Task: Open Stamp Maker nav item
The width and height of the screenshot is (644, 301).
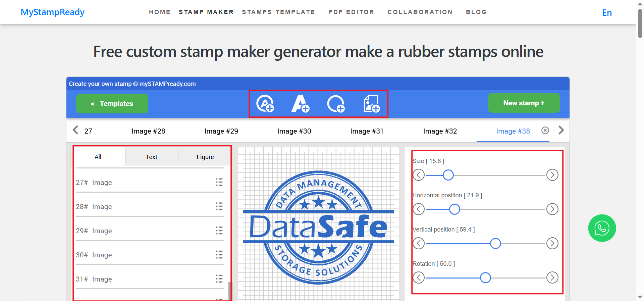Action: click(x=206, y=12)
